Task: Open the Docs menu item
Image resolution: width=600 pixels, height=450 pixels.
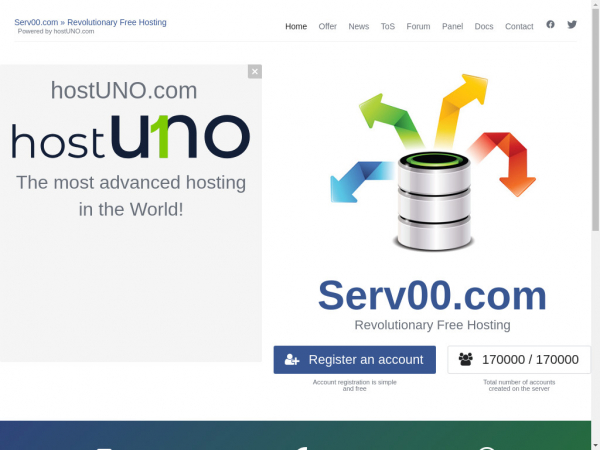Action: coord(484,26)
